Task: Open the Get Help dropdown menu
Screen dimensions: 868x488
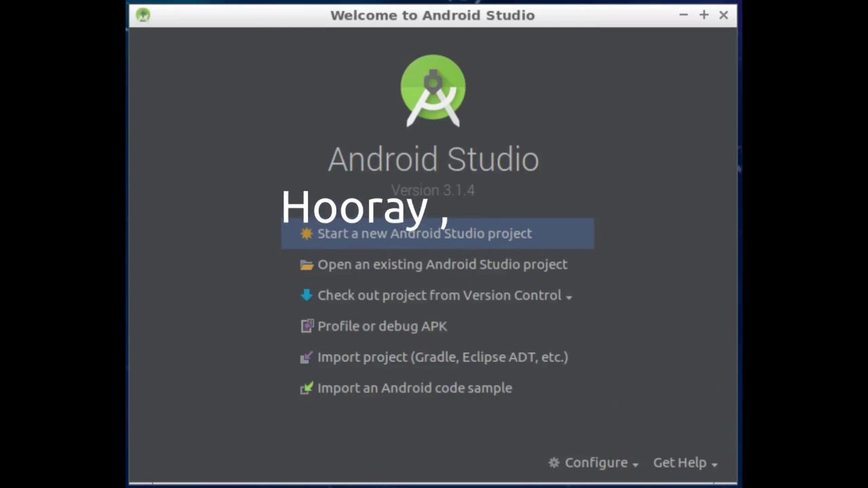Action: pyautogui.click(x=686, y=462)
